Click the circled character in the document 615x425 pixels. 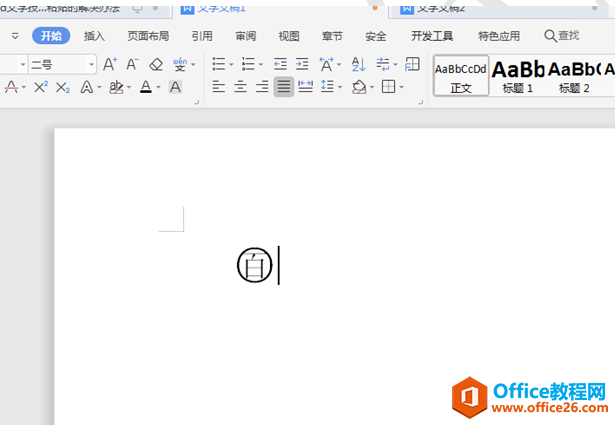pyautogui.click(x=254, y=265)
